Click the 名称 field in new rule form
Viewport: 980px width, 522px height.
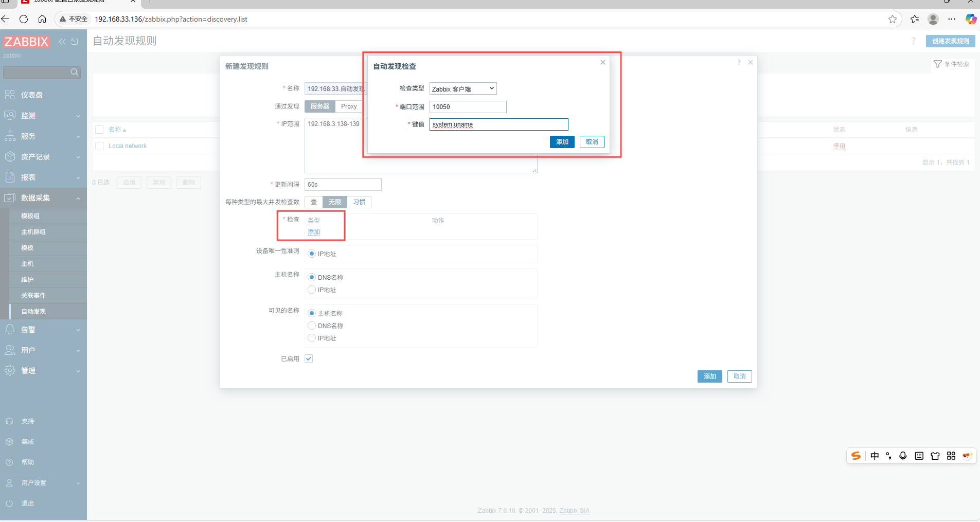[335, 89]
